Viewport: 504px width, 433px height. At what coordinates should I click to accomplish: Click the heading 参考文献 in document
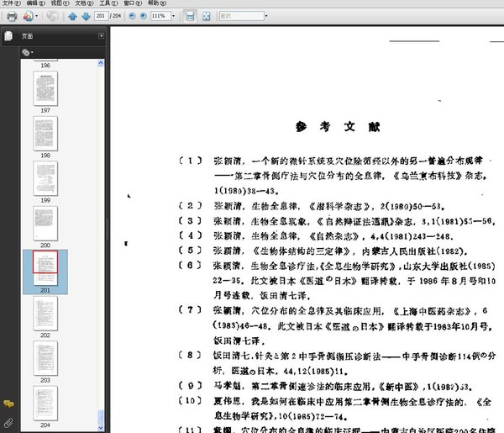(338, 127)
